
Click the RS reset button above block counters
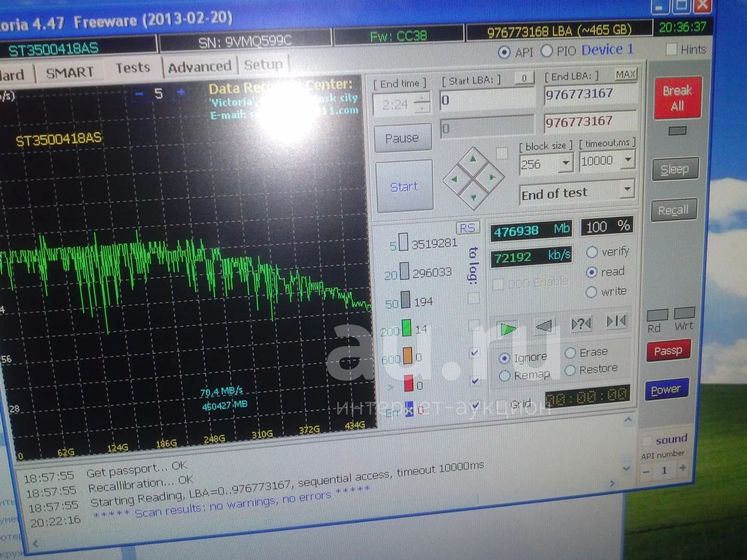467,228
